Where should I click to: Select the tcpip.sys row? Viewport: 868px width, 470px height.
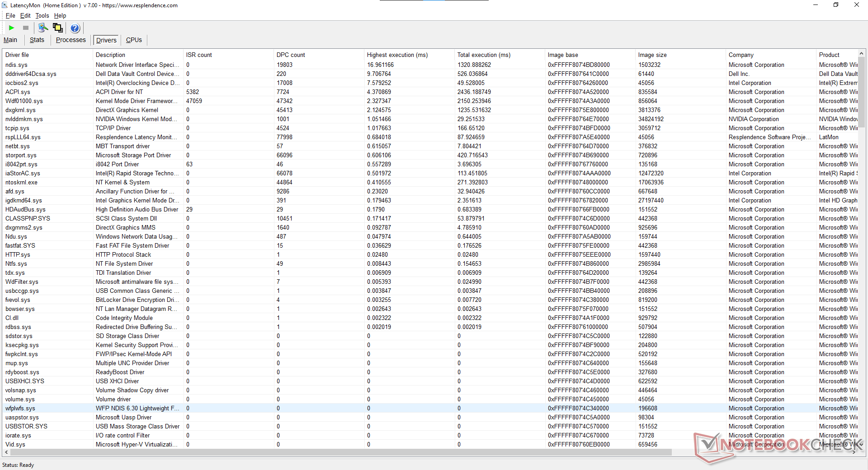click(x=430, y=128)
